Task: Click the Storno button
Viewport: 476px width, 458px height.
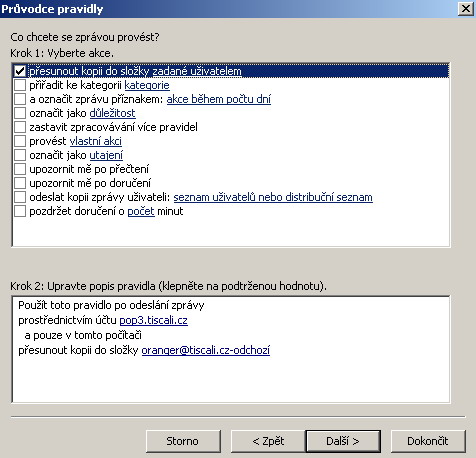Action: pyautogui.click(x=183, y=441)
